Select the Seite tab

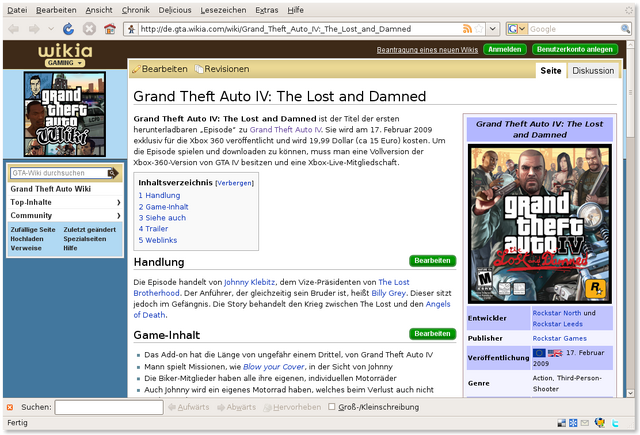[x=551, y=71]
